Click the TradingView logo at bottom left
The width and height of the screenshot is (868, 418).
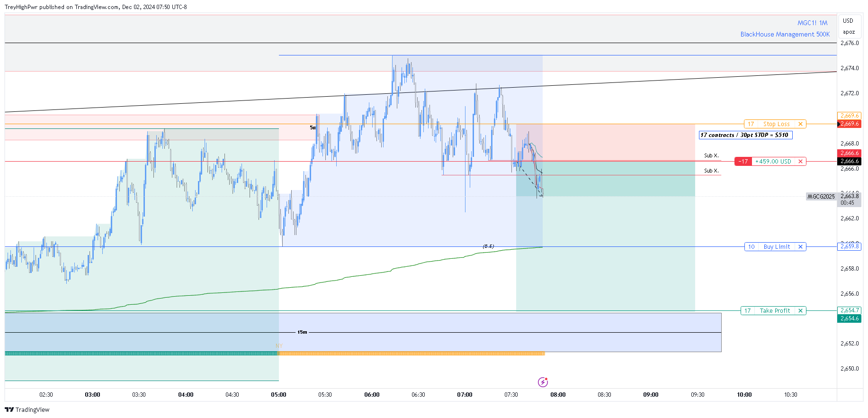point(27,409)
